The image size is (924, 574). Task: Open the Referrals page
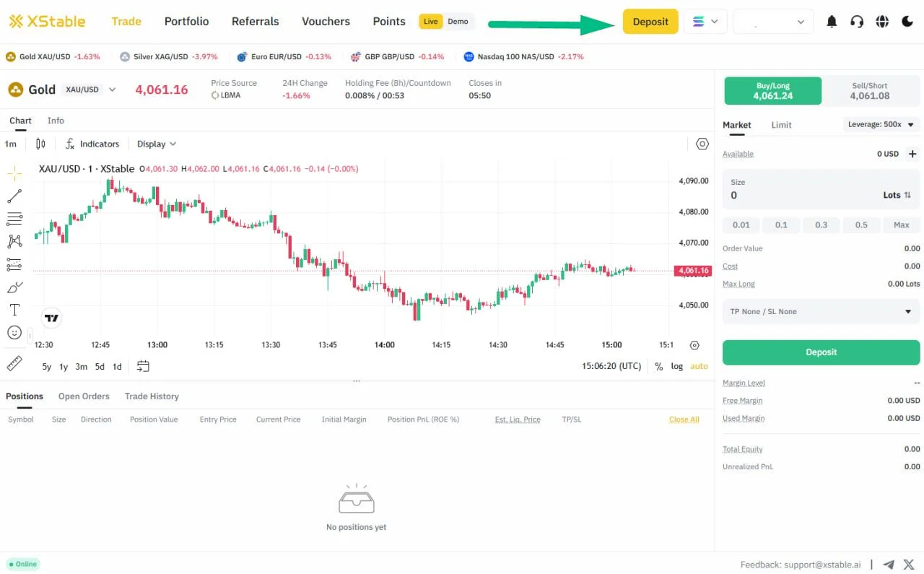click(255, 22)
